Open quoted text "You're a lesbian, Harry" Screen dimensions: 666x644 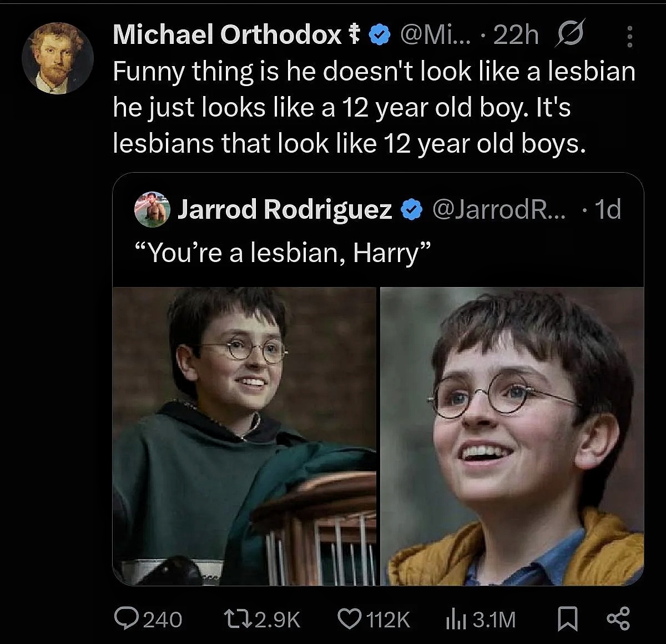pyautogui.click(x=283, y=253)
